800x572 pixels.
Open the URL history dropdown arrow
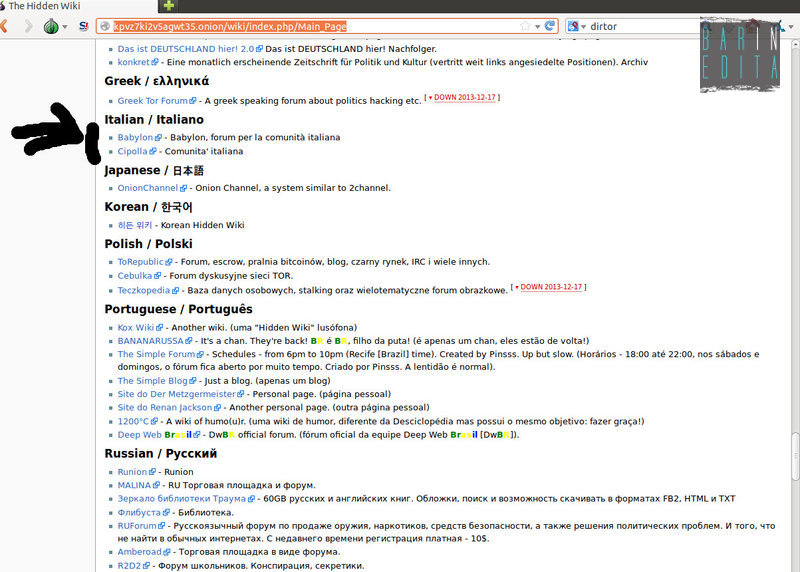click(537, 27)
